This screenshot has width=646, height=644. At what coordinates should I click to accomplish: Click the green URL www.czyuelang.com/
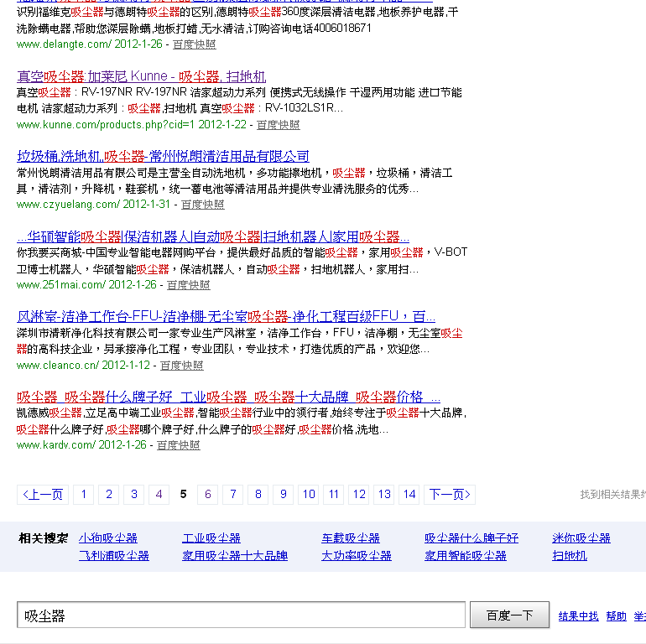(68, 205)
